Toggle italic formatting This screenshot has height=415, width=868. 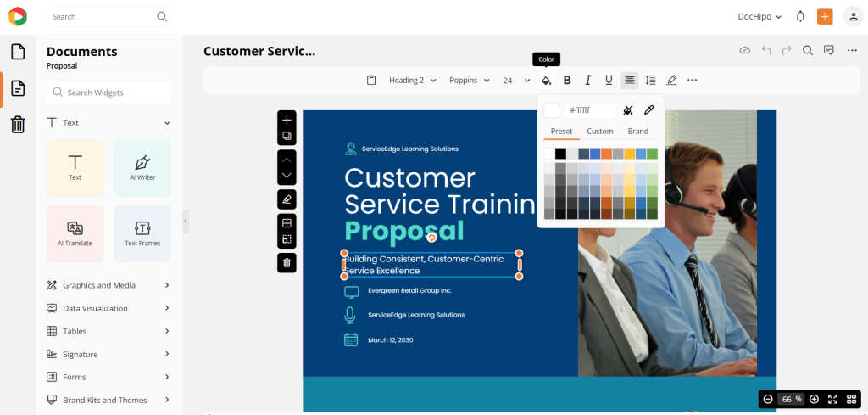click(x=588, y=81)
